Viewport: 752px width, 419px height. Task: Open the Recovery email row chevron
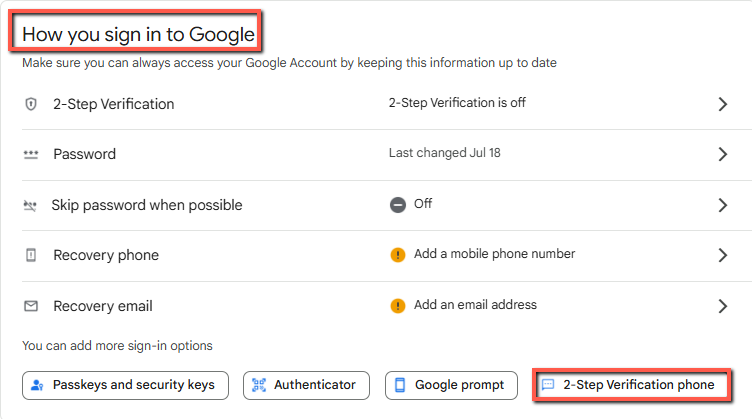coord(723,306)
